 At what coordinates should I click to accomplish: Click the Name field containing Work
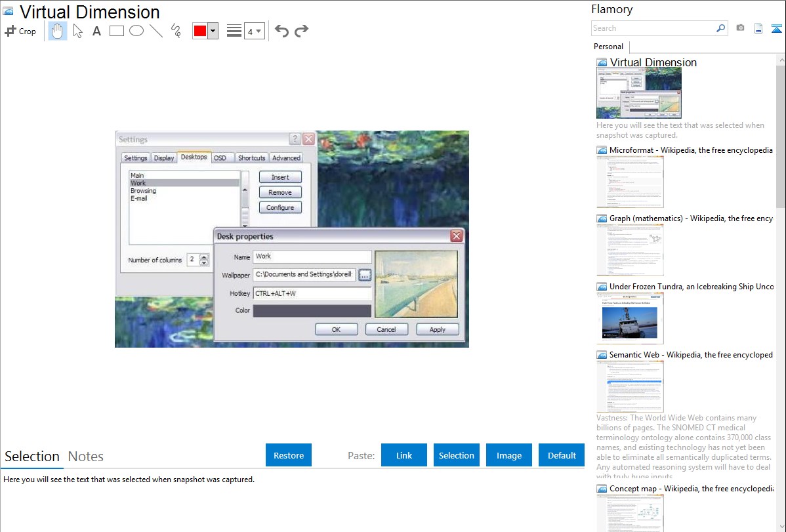point(312,256)
